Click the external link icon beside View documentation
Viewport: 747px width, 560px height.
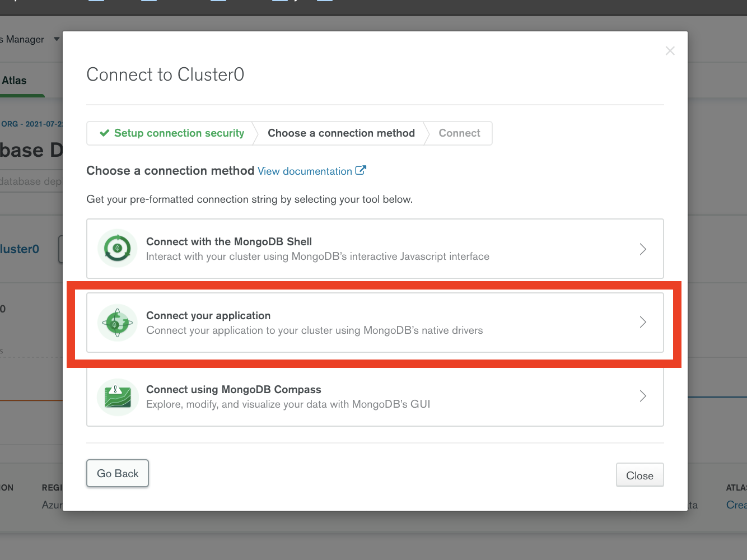click(361, 170)
